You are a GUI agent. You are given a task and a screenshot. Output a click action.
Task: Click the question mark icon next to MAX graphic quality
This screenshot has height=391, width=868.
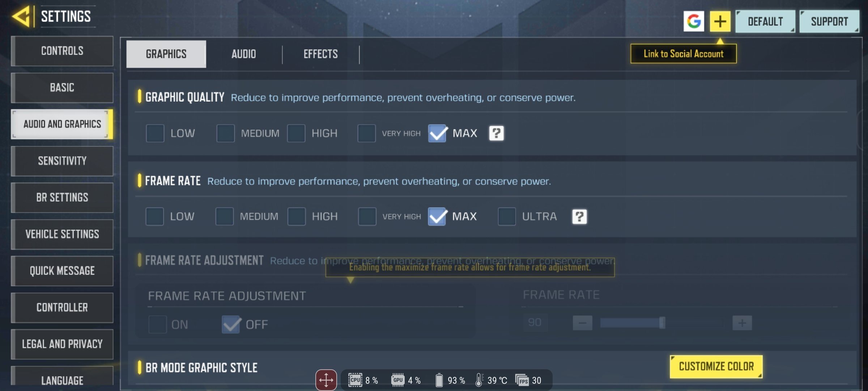click(496, 133)
